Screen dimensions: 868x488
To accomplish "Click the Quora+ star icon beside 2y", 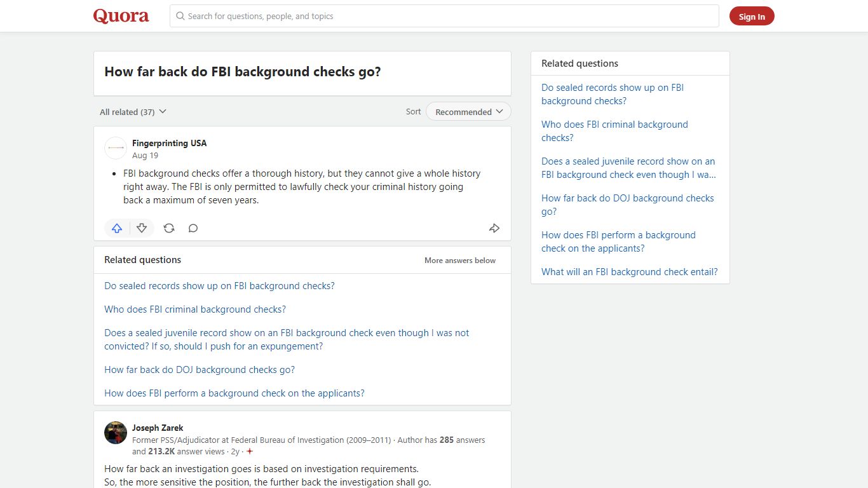I will (250, 452).
